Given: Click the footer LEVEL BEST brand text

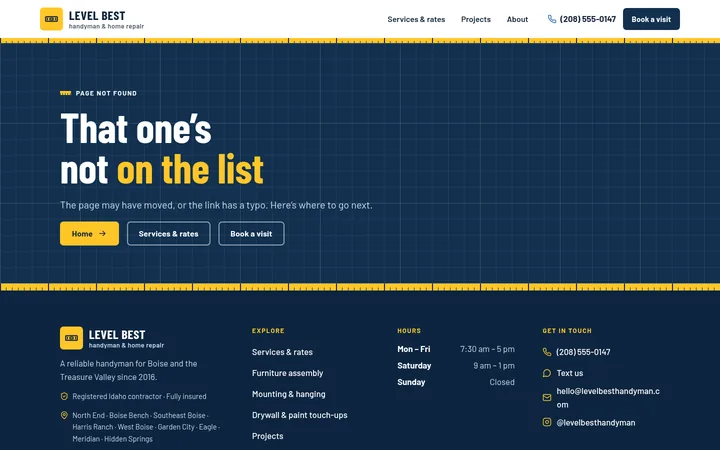Looking at the screenshot, I should [117, 335].
